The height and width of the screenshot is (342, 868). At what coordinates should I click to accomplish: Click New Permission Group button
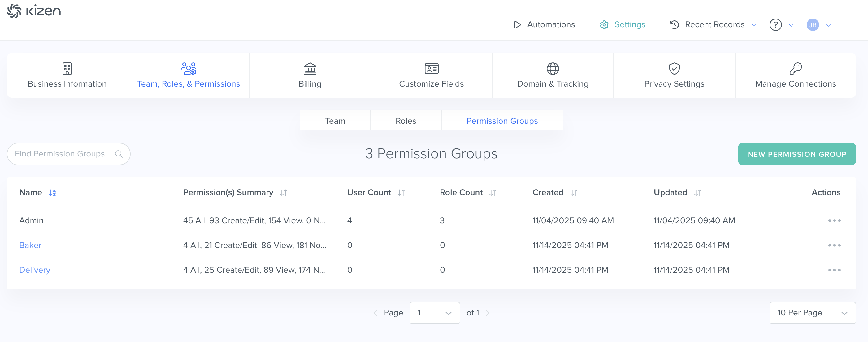click(x=796, y=154)
